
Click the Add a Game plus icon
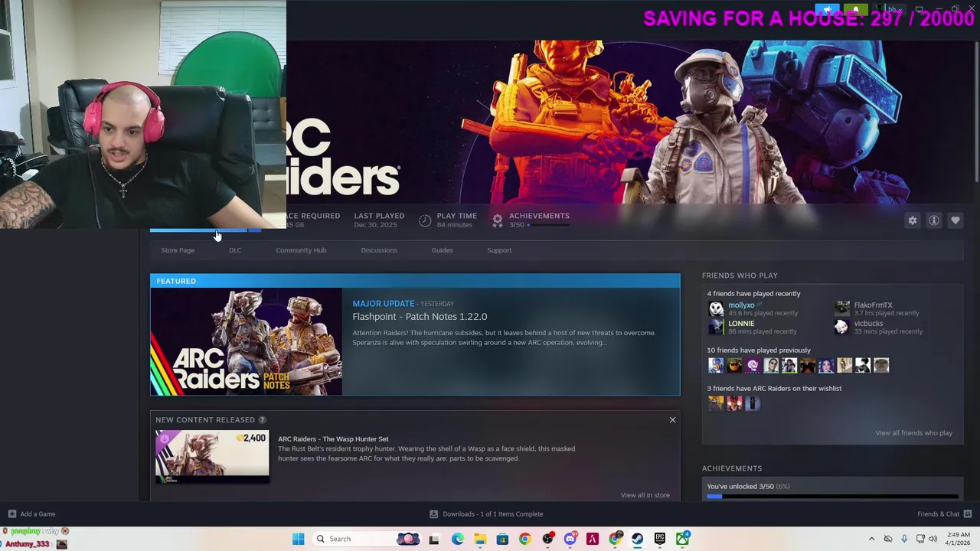point(11,514)
